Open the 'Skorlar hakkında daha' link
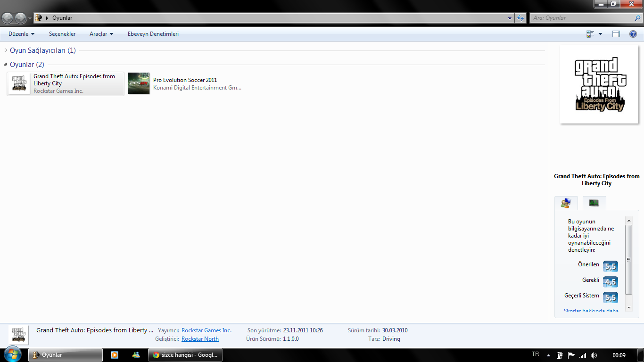 pos(591,311)
